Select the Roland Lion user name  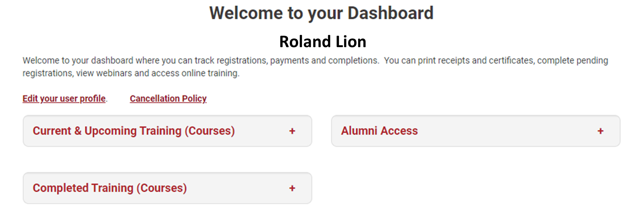pyautogui.click(x=323, y=42)
